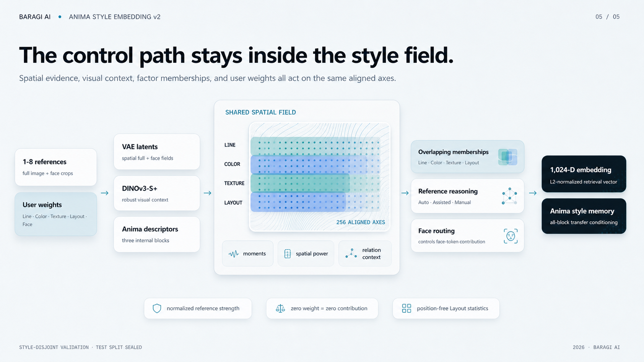Click 'ANIMA STYLE EMBEDDING v2' header text

tap(115, 17)
